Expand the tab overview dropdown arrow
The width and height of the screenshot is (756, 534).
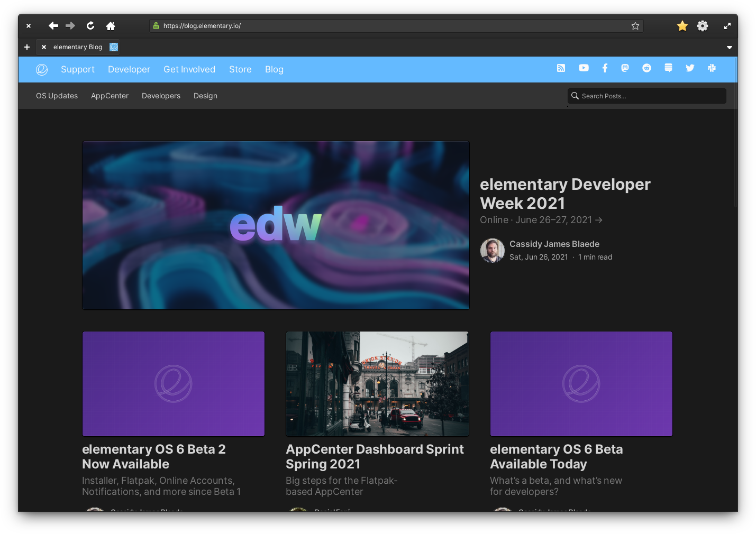(x=730, y=47)
